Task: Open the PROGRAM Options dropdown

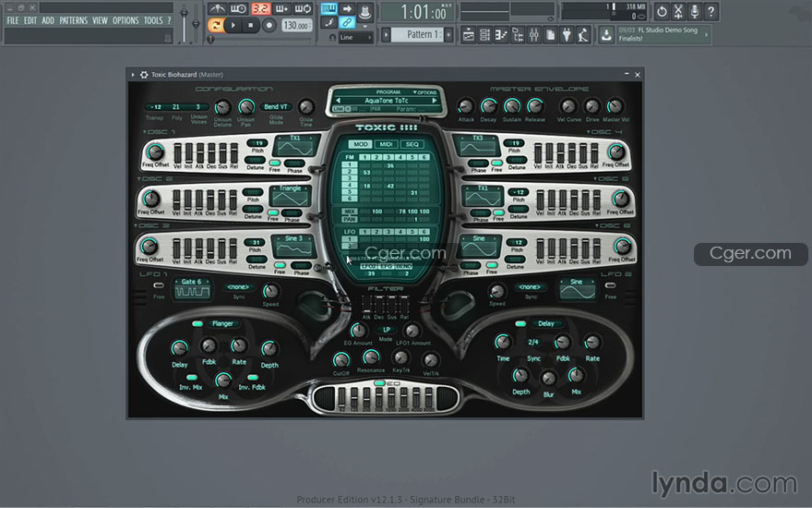Action: 424,92
